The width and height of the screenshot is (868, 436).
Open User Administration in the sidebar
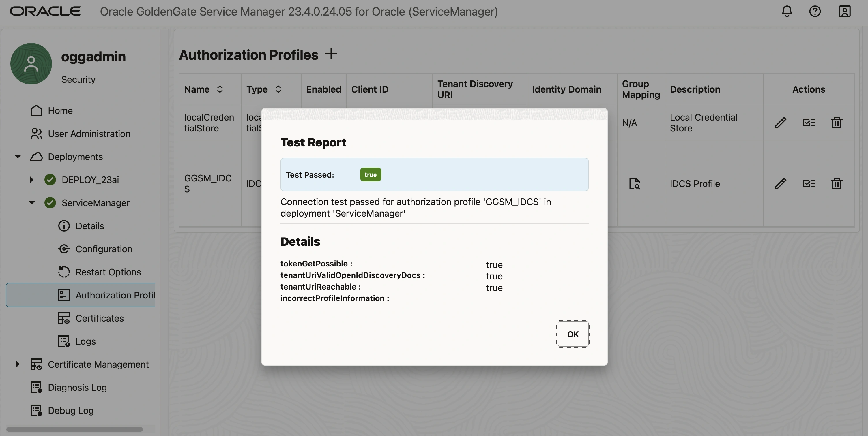point(89,134)
